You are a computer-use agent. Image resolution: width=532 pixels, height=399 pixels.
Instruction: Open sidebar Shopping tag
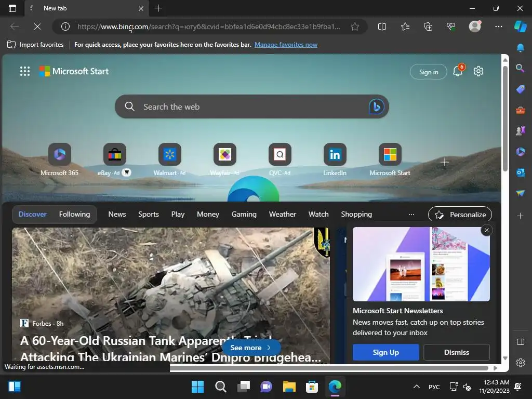(520, 89)
